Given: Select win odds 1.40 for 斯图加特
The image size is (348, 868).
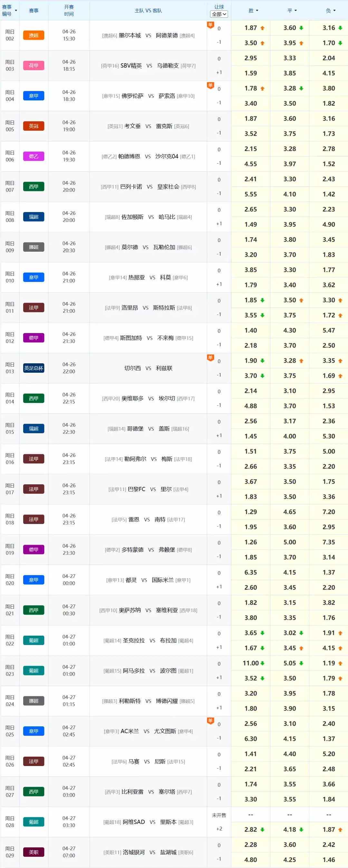Looking at the screenshot, I should pos(251,330).
